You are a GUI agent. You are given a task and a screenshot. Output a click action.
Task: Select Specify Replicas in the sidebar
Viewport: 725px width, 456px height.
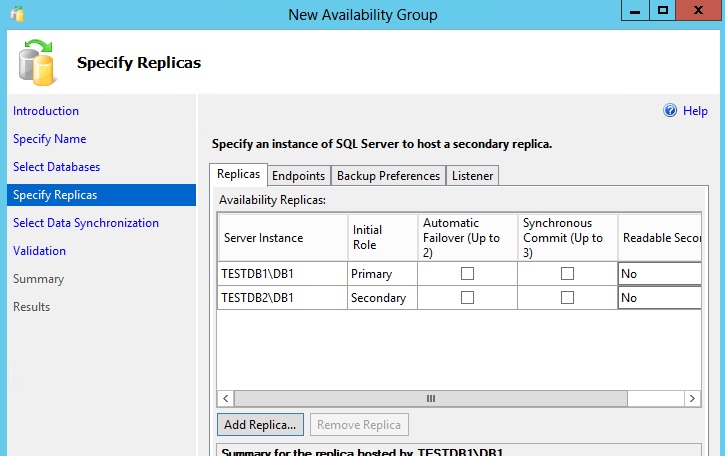(x=101, y=195)
